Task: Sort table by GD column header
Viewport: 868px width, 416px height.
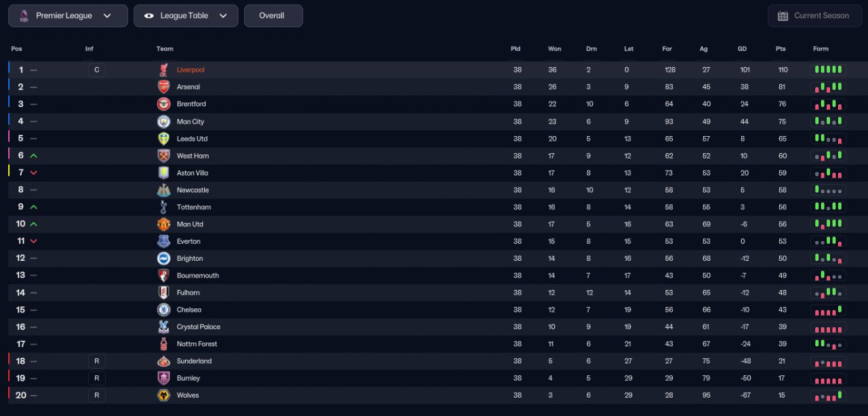Action: pos(742,49)
